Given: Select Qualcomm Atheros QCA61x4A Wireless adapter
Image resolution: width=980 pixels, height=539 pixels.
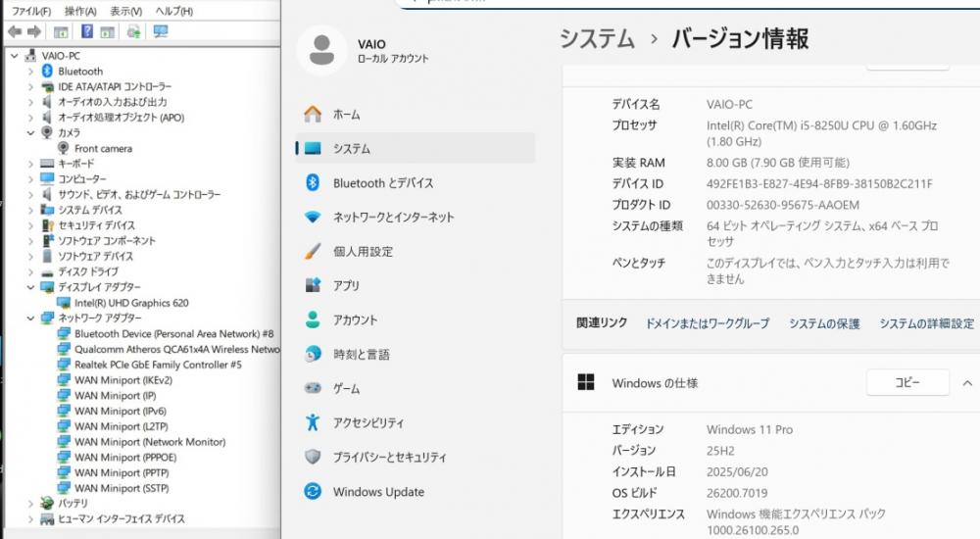Looking at the screenshot, I should [x=176, y=349].
